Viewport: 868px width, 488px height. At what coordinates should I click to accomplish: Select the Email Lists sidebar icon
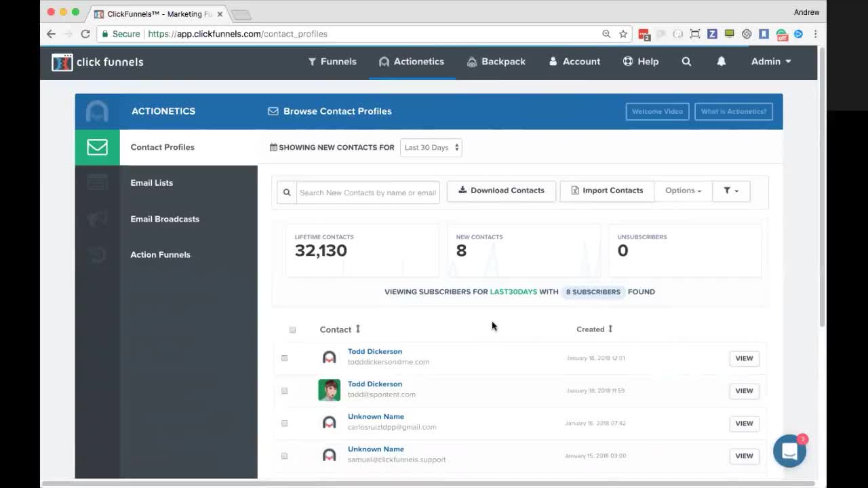(x=97, y=182)
